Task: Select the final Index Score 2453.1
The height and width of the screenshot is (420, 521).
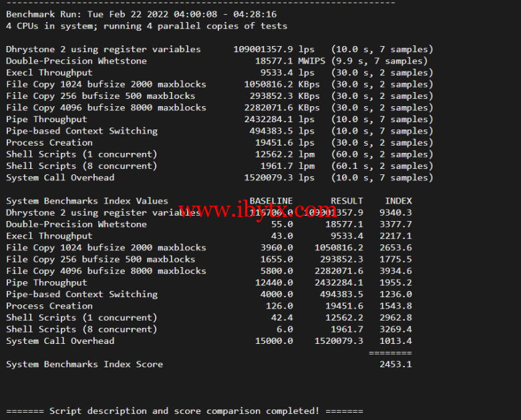Action: (x=395, y=364)
